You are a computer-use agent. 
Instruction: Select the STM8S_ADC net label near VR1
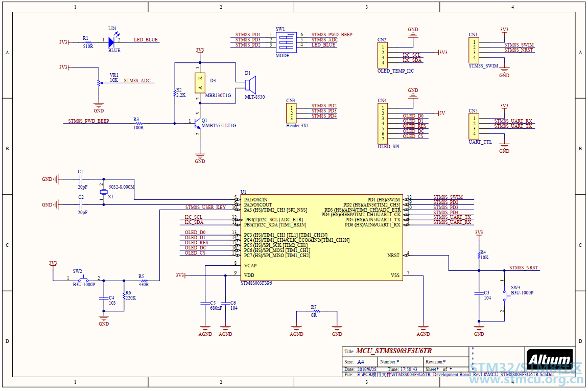click(x=137, y=81)
